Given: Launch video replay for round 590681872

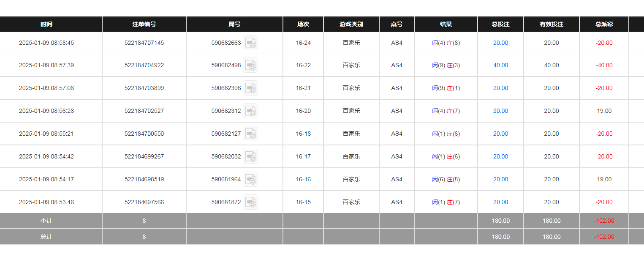Looking at the screenshot, I should pos(250,202).
